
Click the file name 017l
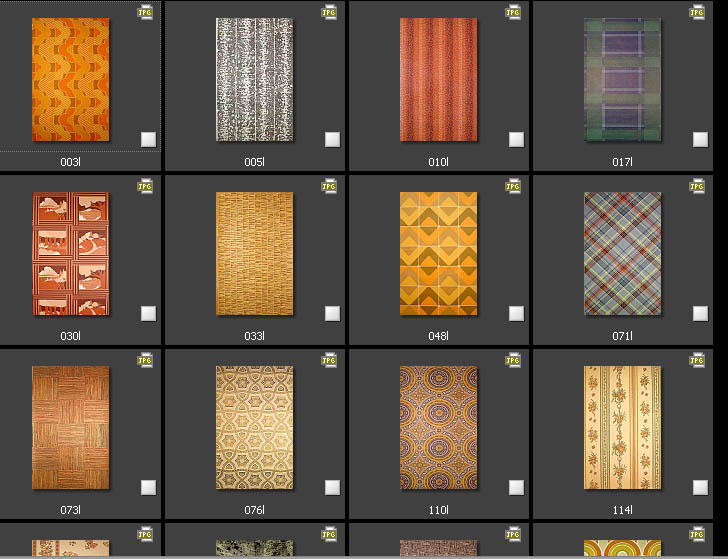point(622,162)
